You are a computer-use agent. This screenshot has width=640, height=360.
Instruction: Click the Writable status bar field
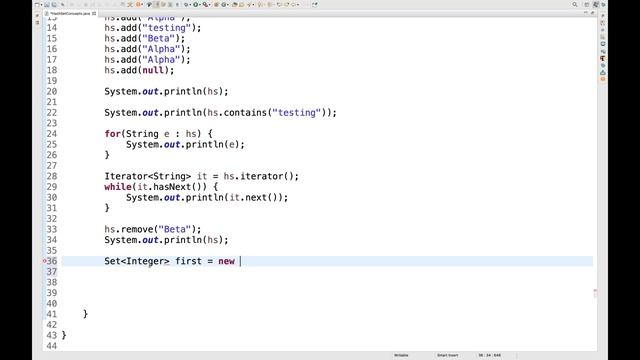point(401,356)
